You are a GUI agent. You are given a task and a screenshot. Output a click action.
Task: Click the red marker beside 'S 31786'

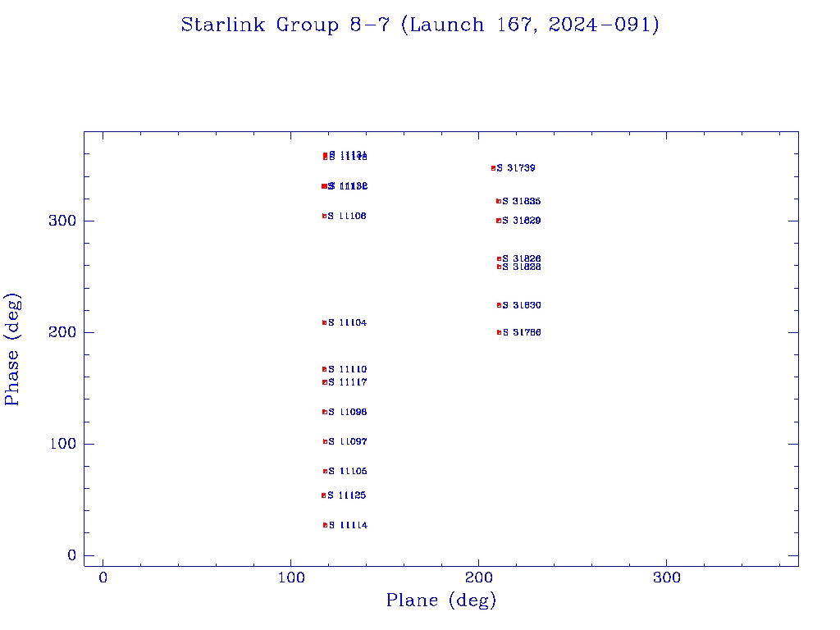pos(499,333)
